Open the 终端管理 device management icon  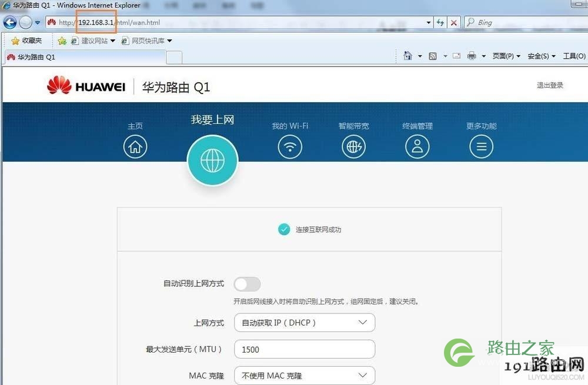[417, 146]
